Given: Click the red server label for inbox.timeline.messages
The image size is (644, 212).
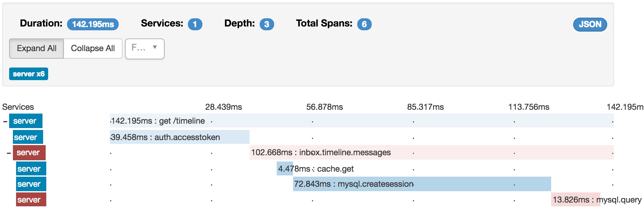Looking at the screenshot, I should [29, 153].
